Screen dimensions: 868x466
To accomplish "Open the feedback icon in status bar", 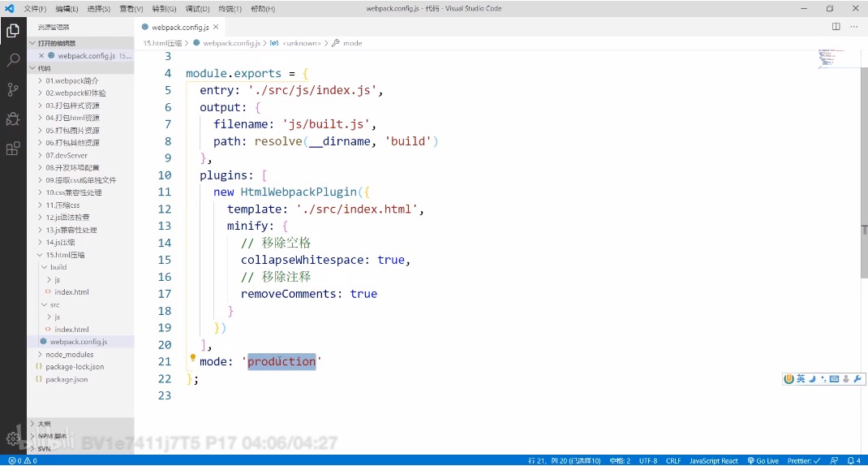I will point(834,460).
